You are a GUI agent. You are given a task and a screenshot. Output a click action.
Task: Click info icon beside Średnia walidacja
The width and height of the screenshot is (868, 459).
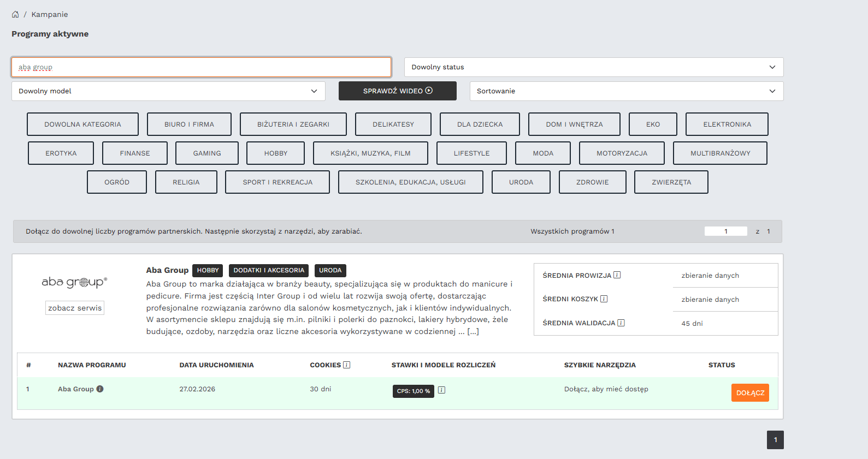click(621, 323)
